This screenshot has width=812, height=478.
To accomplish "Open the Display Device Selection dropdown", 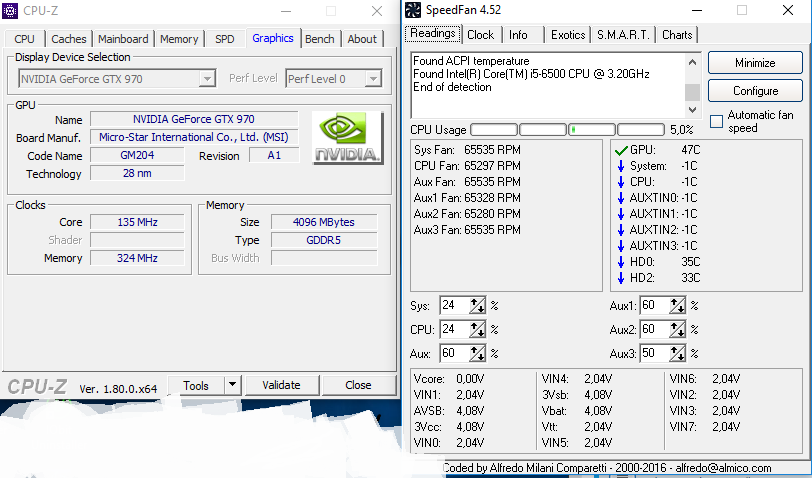I will [x=207, y=79].
